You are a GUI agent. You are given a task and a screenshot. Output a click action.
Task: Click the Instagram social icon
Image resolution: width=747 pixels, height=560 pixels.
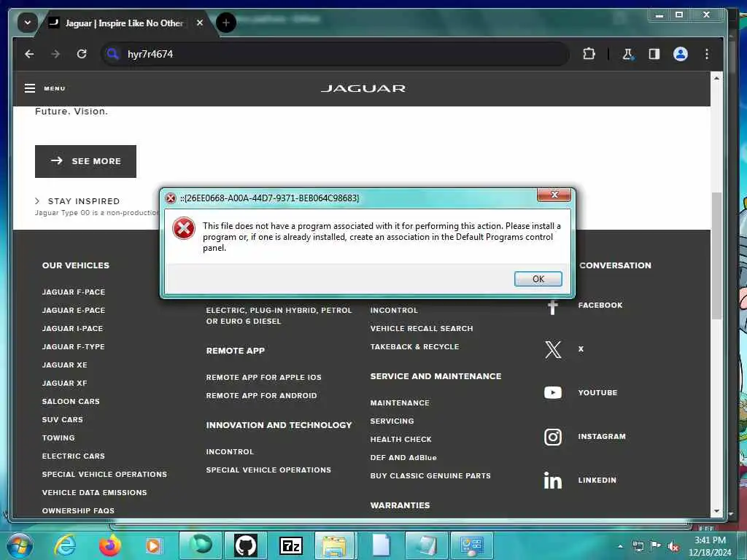click(x=553, y=437)
